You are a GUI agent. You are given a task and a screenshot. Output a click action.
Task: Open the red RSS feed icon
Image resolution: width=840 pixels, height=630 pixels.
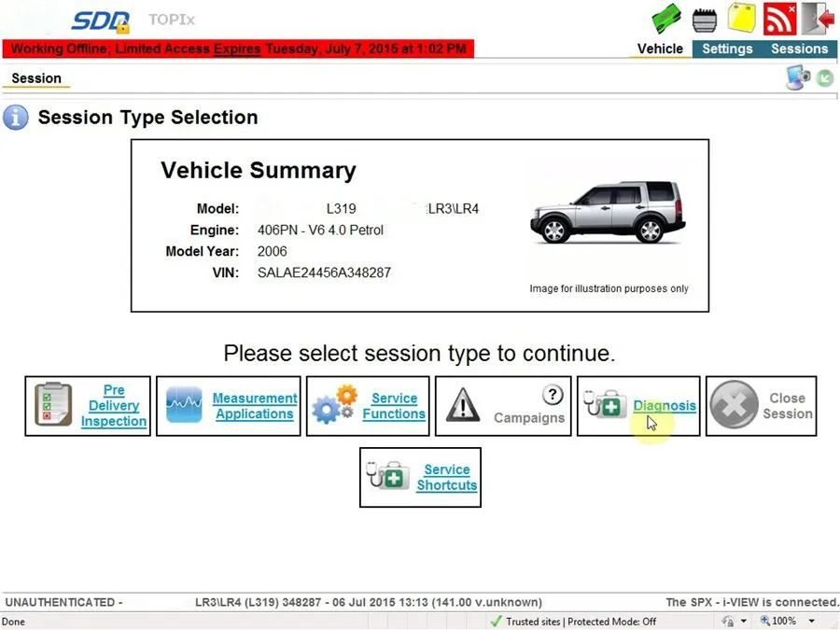tap(779, 19)
